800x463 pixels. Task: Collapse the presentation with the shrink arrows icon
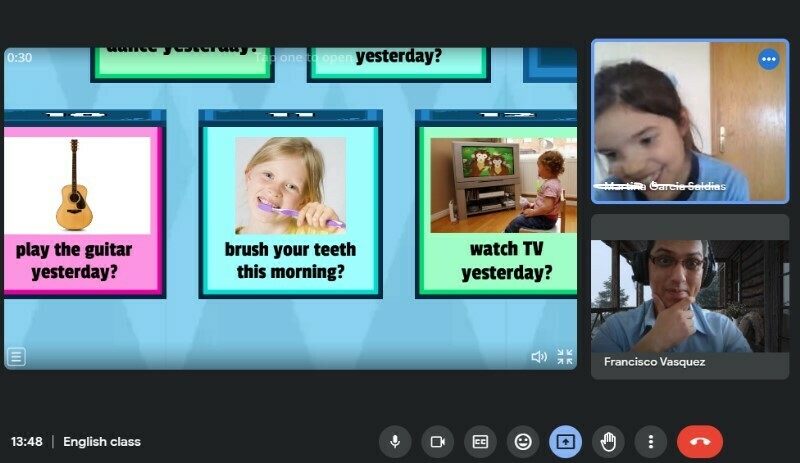click(565, 357)
